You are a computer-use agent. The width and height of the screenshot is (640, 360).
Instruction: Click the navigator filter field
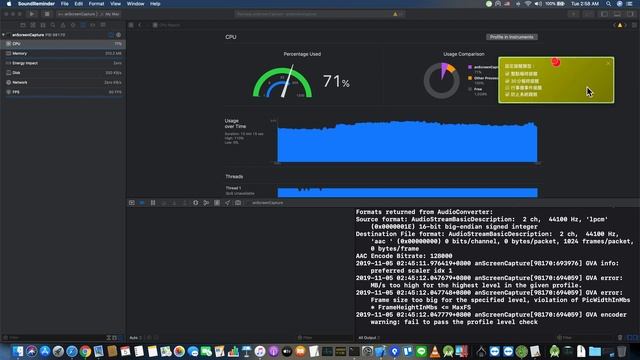click(53, 338)
